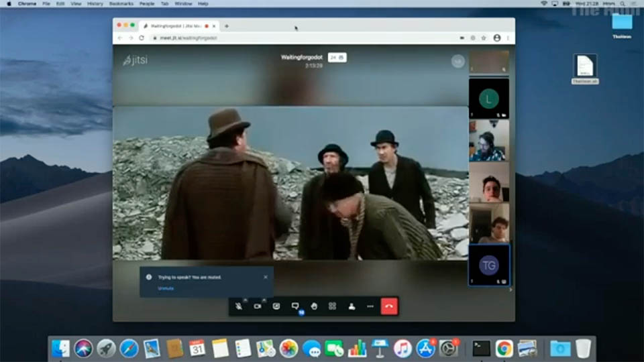This screenshot has width=644, height=362.
Task: Collapse the filmstrip with the arrow toggle
Action: (511, 290)
